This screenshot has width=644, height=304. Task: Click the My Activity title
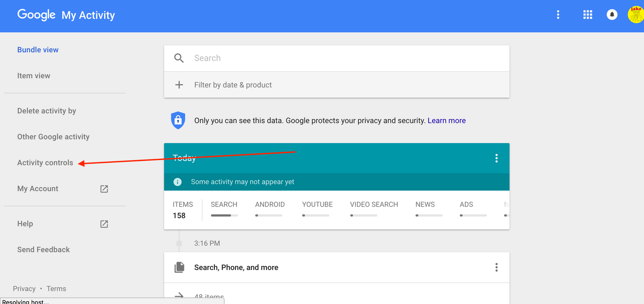(x=88, y=15)
